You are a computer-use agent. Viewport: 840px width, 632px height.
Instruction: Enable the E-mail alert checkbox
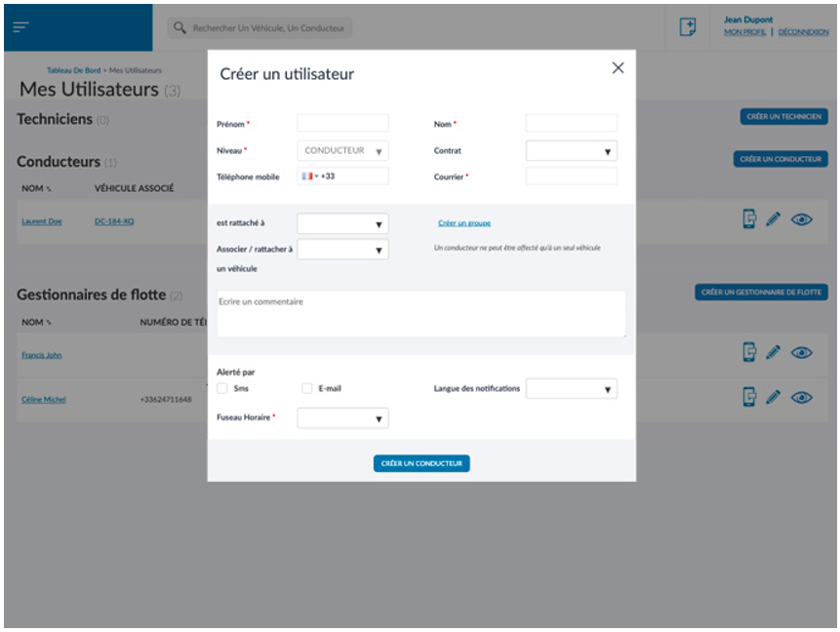[307, 388]
